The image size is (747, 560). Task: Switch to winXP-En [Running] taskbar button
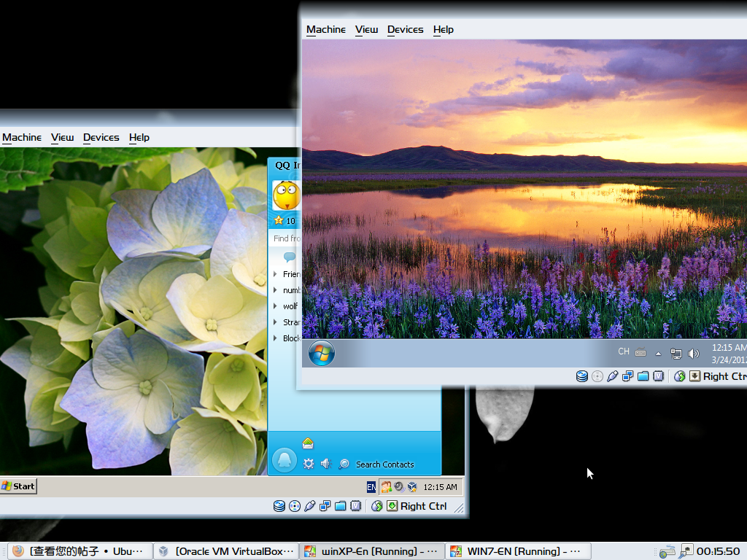click(372, 551)
